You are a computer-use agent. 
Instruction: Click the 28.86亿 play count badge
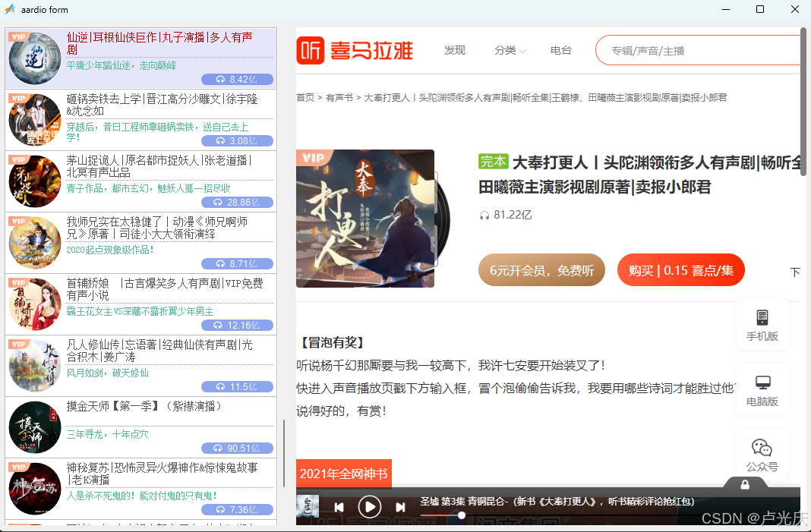238,202
